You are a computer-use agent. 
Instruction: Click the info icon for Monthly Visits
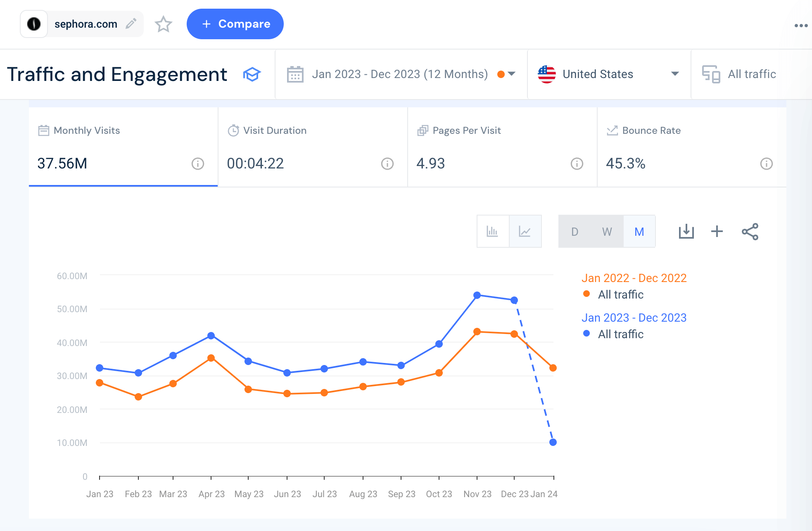click(198, 164)
